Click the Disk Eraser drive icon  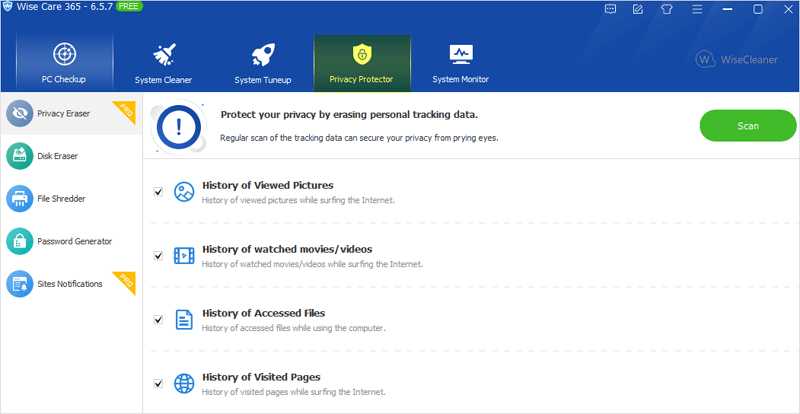point(19,156)
